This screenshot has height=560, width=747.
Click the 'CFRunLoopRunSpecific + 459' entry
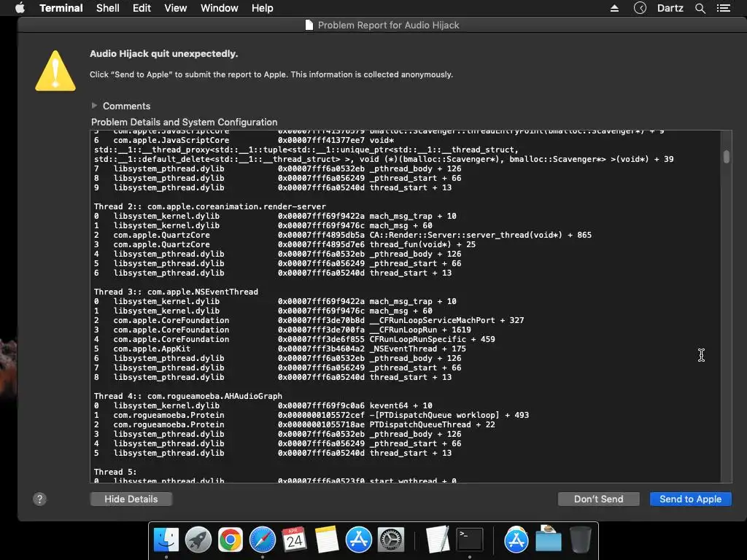[432, 339]
